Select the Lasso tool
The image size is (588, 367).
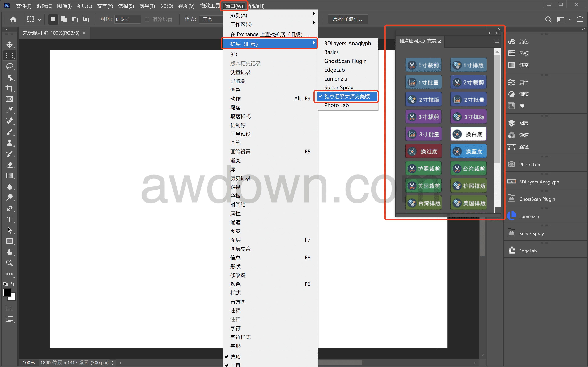(x=9, y=66)
